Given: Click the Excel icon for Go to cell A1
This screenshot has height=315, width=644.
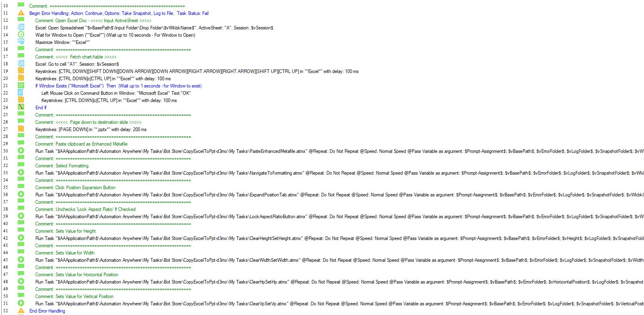Looking at the screenshot, I should (21, 64).
